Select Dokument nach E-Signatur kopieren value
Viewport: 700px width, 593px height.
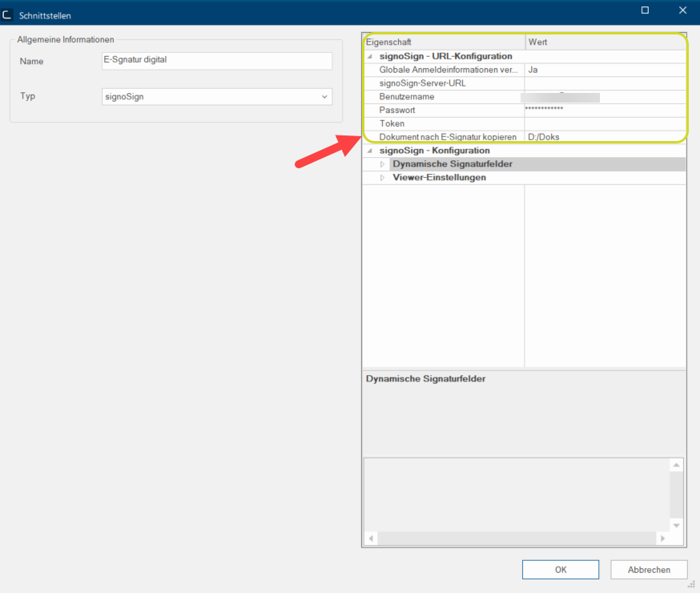coord(604,137)
